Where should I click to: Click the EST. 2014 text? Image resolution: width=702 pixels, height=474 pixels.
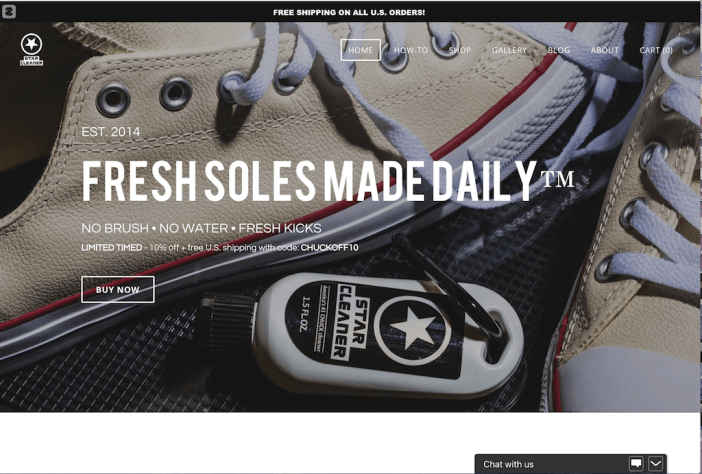[x=111, y=132]
